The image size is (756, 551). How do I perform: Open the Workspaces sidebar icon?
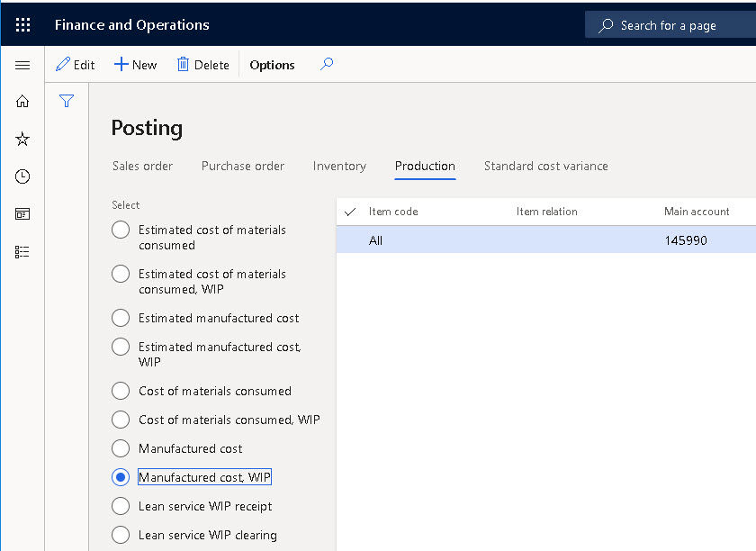pyautogui.click(x=22, y=214)
